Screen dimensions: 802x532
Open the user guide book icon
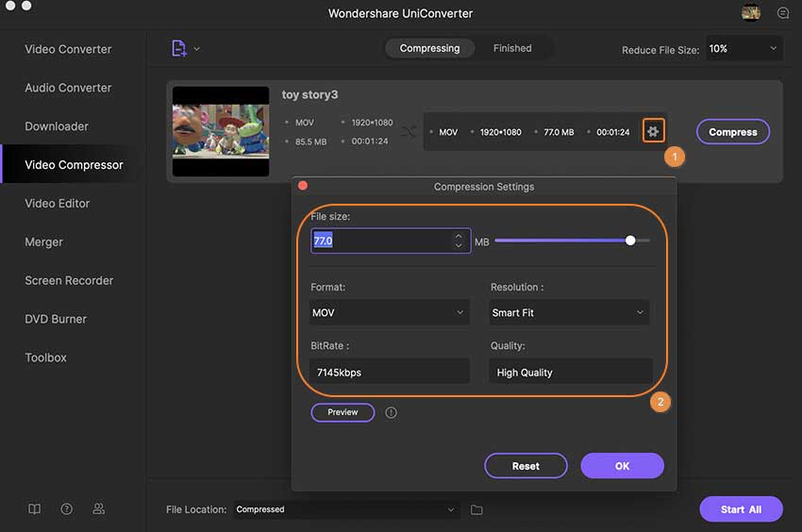pyautogui.click(x=34, y=508)
